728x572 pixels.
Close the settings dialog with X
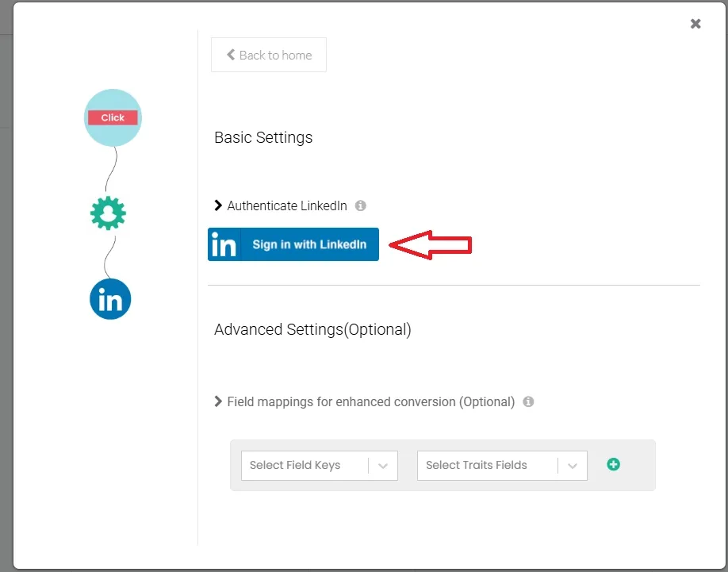(x=695, y=24)
